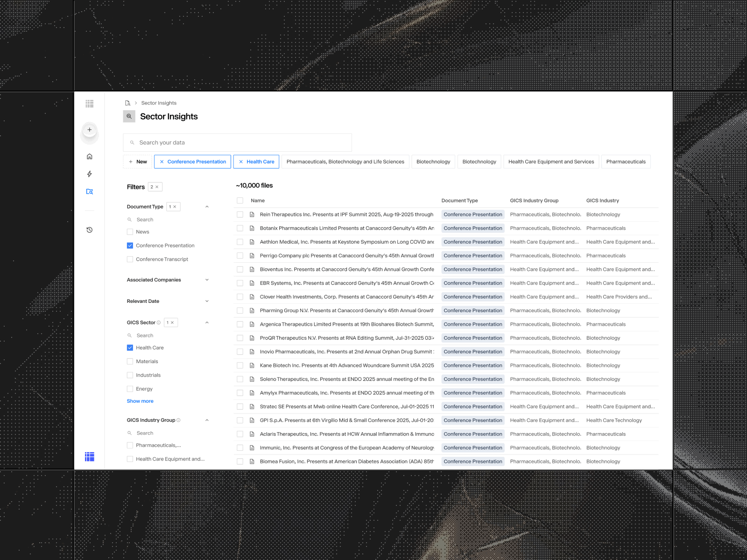The image size is (747, 560).
Task: Check the Materials sector box
Action: 130,362
